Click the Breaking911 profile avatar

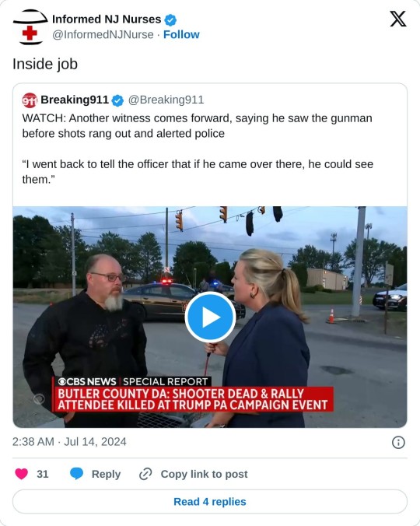[x=29, y=100]
